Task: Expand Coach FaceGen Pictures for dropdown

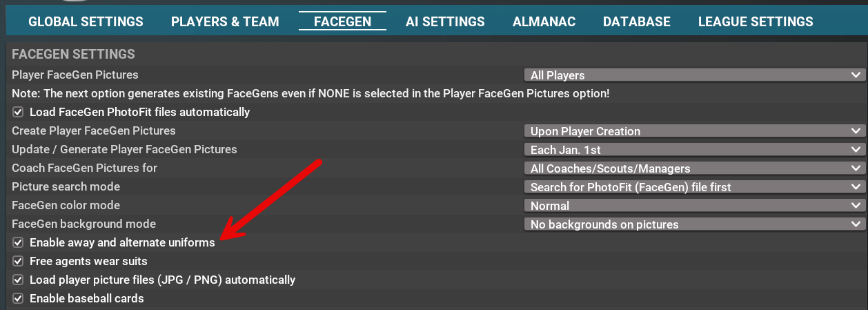Action: tap(694, 168)
